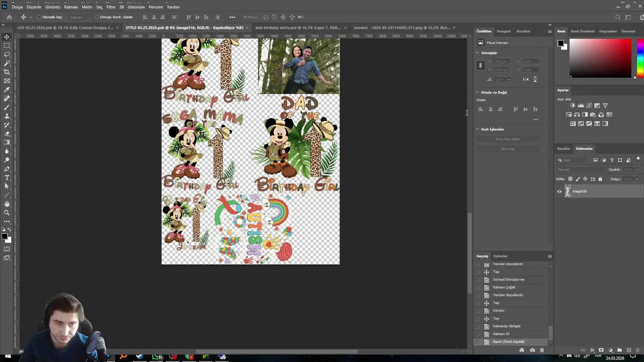Select the Brush tool
The image size is (644, 362).
[7, 107]
